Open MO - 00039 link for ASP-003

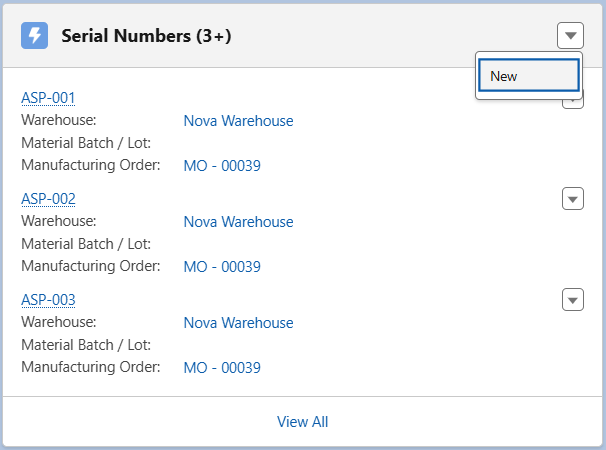coord(222,368)
